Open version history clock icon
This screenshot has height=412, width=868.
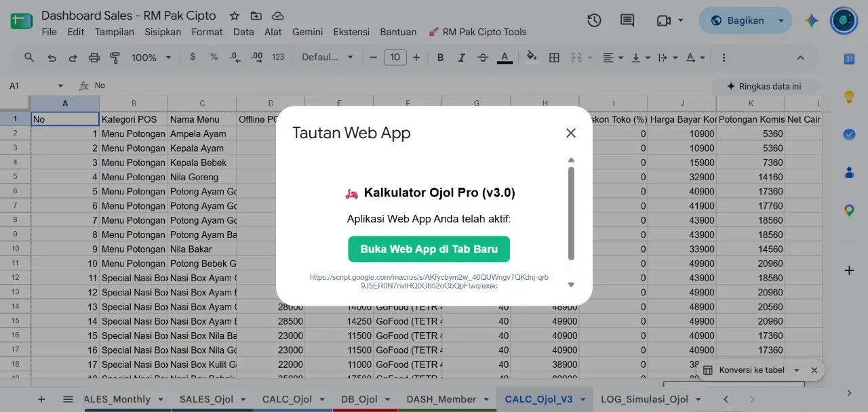[x=594, y=20]
